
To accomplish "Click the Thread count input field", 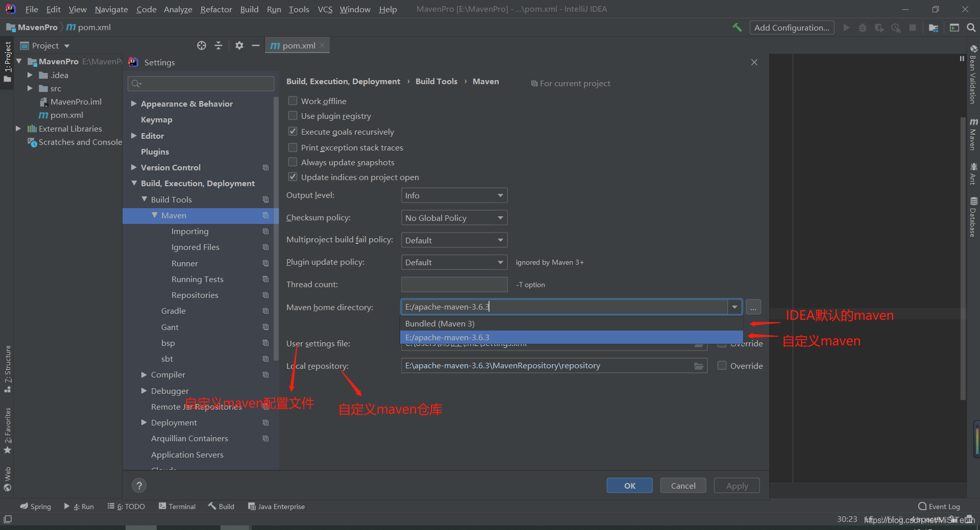I will [454, 285].
